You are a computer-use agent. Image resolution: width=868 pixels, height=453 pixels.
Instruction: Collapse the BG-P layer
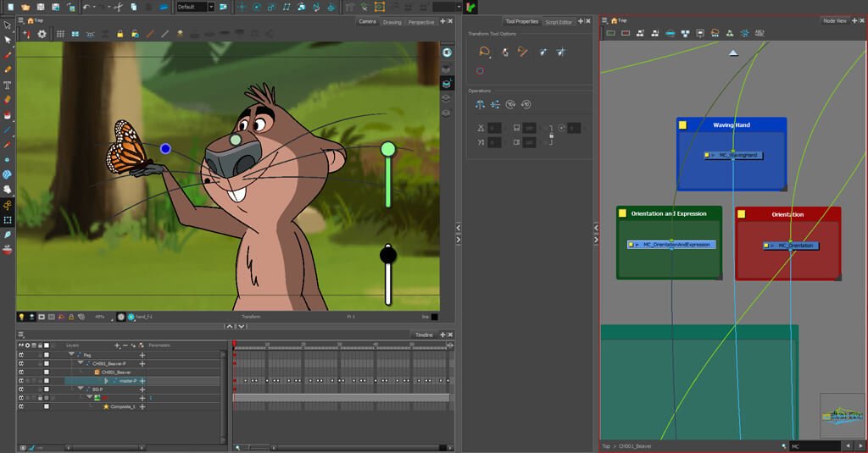pos(81,389)
